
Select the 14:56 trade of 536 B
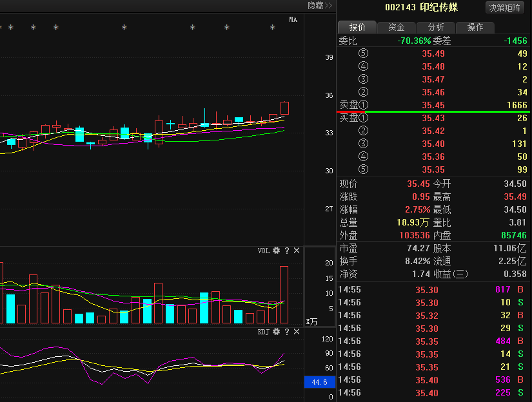[431, 380]
